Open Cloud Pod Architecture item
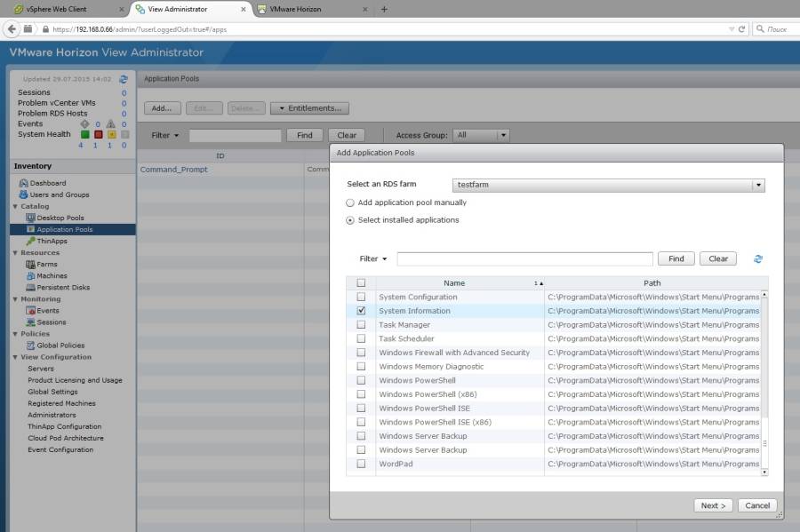Image resolution: width=800 pixels, height=532 pixels. pos(66,438)
